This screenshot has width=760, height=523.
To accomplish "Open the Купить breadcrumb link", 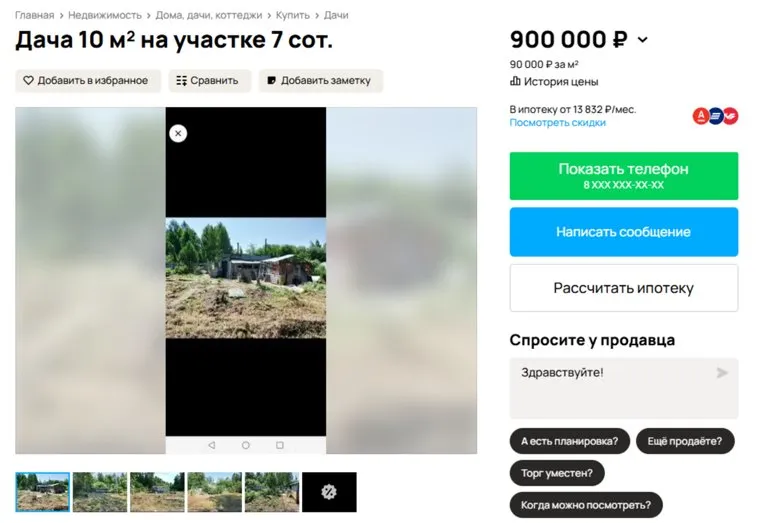I will (x=292, y=15).
